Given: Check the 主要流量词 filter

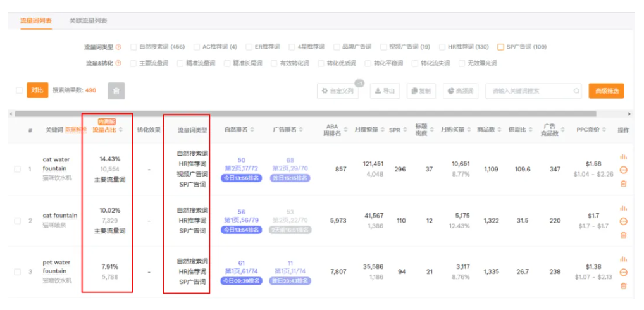Looking at the screenshot, I should (133, 63).
